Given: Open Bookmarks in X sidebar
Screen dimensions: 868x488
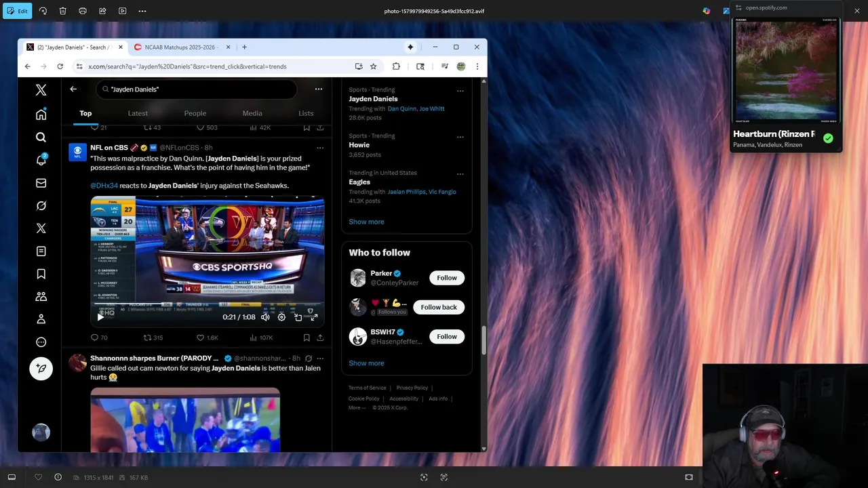Looking at the screenshot, I should [41, 274].
